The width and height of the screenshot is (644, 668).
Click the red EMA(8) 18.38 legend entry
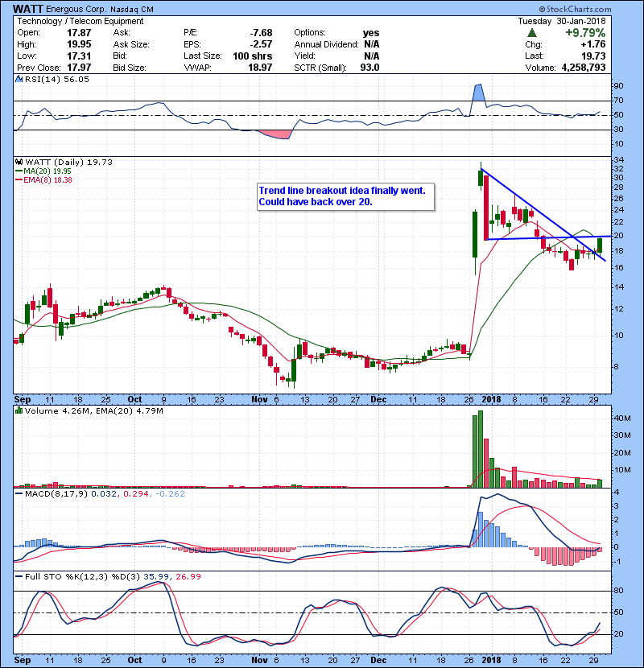(x=43, y=179)
